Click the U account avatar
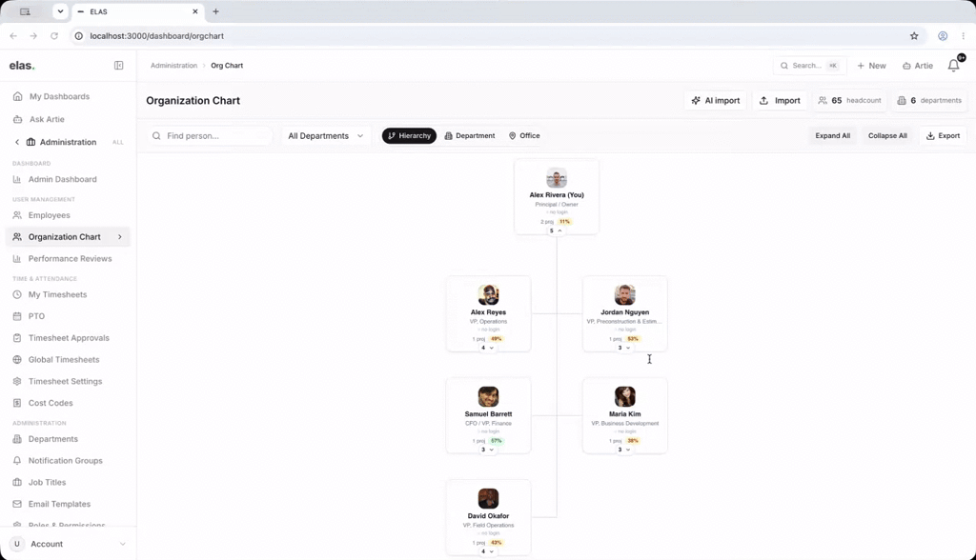976x560 pixels. tap(17, 544)
